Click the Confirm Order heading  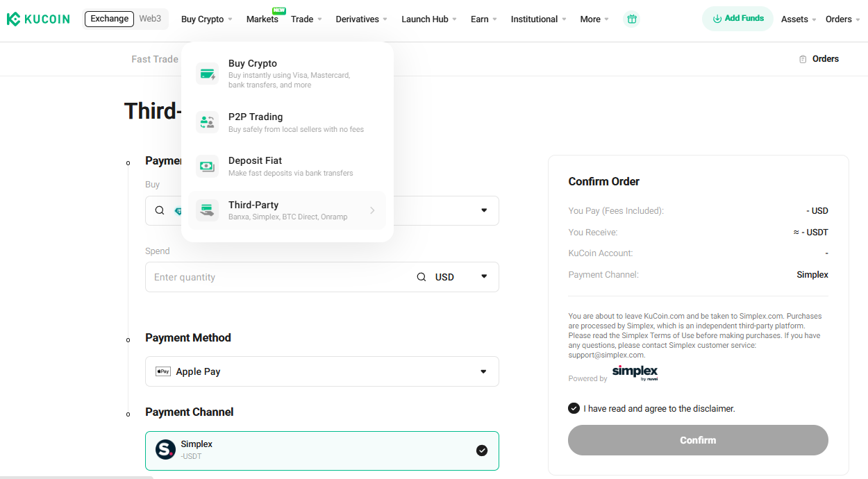click(x=604, y=181)
